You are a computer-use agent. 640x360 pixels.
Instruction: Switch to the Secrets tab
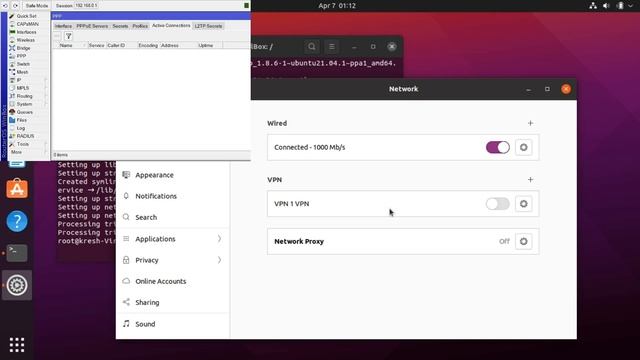(120, 26)
